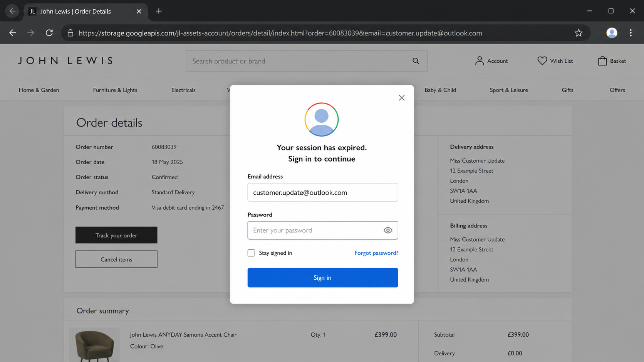Click browser back arrow in toolbar

point(13,33)
